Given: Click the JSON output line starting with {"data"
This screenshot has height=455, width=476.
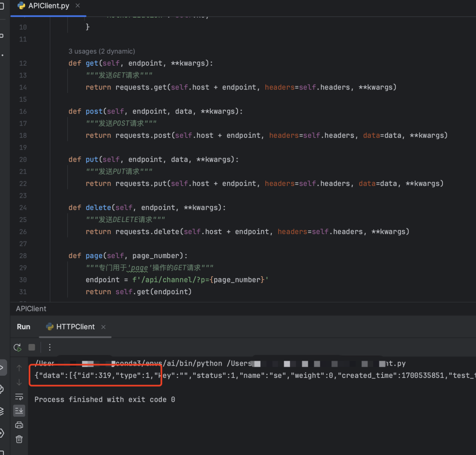Looking at the screenshot, I should [255, 376].
